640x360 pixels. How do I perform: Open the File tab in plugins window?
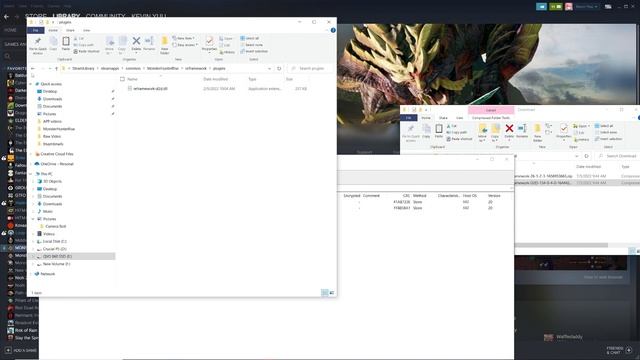[36, 30]
